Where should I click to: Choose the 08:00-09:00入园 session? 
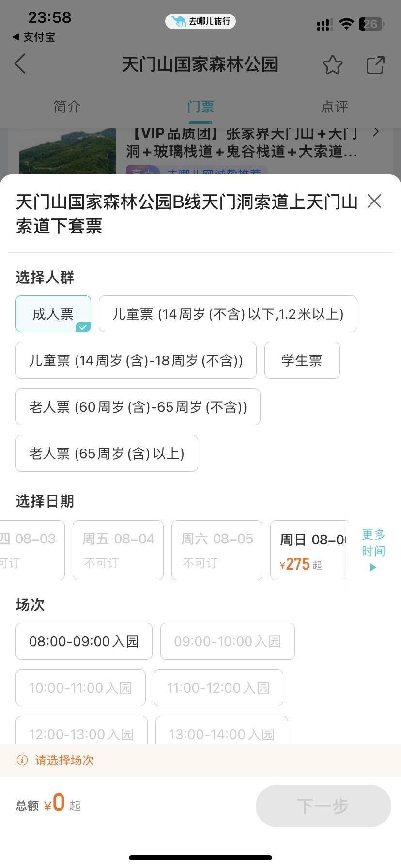pos(84,641)
